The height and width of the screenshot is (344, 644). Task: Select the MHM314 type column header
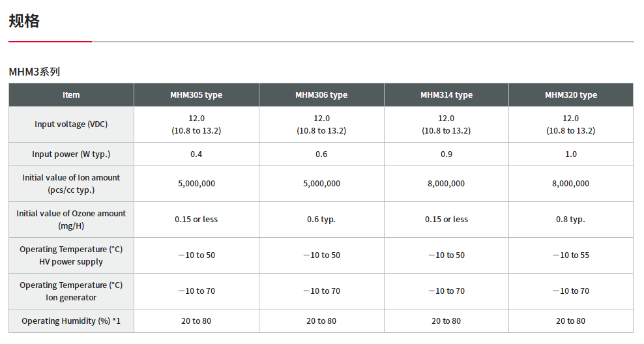(446, 95)
